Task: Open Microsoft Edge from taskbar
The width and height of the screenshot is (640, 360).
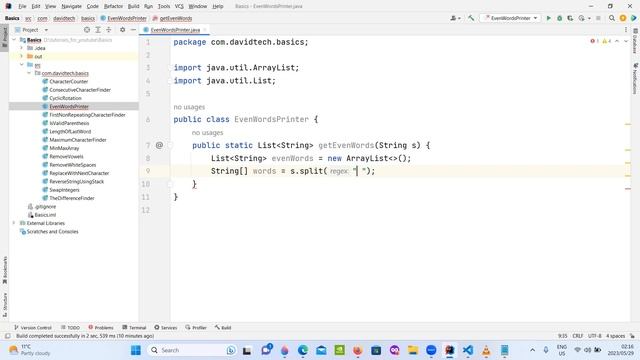Action: [303, 350]
